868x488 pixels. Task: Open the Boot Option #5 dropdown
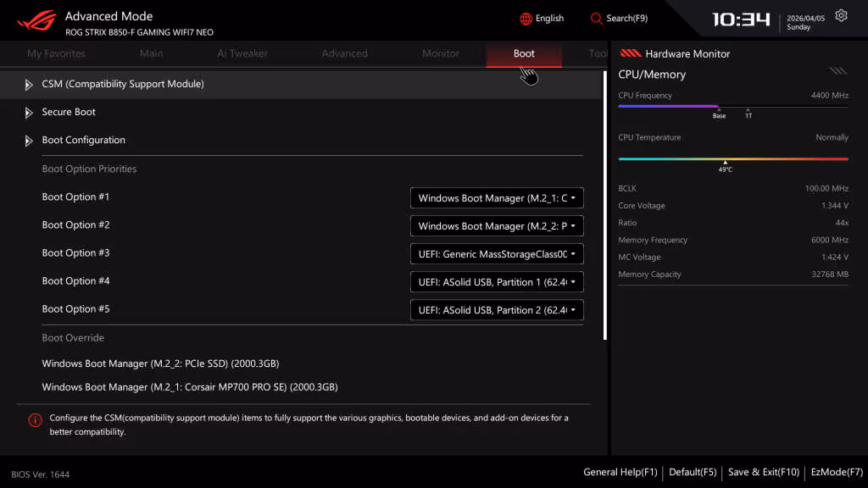point(497,310)
